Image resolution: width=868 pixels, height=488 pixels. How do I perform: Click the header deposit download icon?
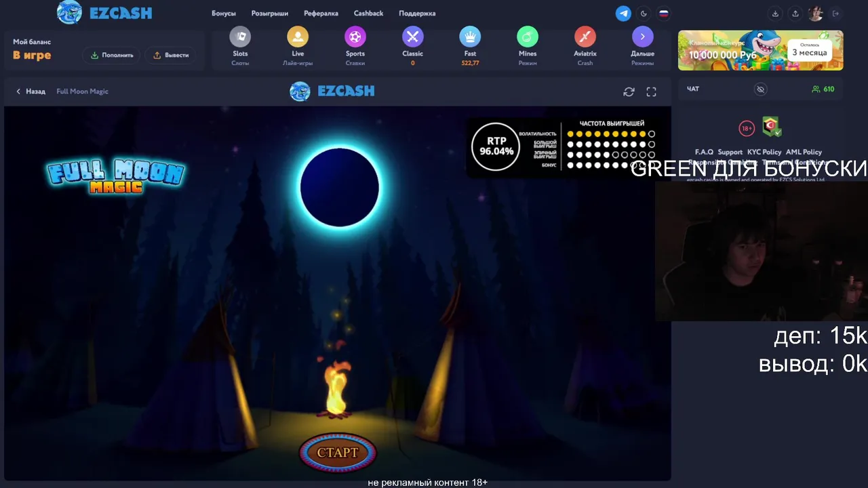(x=775, y=14)
